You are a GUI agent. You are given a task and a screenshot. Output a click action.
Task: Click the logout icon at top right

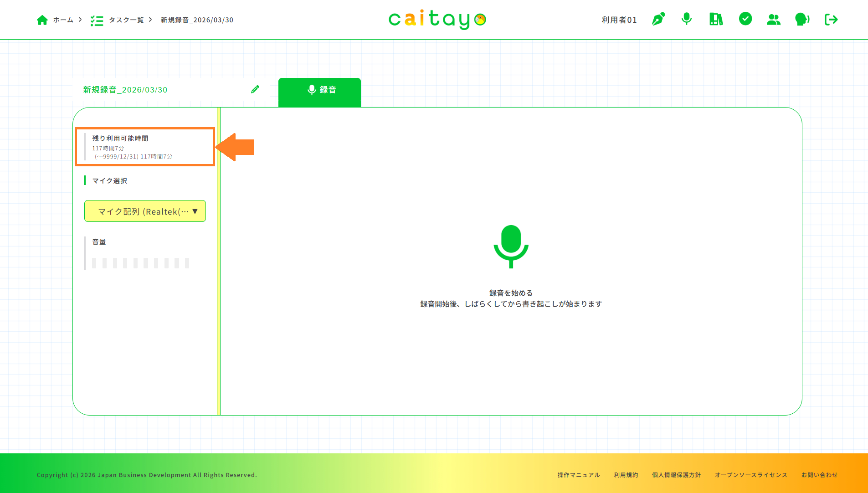[x=831, y=19]
